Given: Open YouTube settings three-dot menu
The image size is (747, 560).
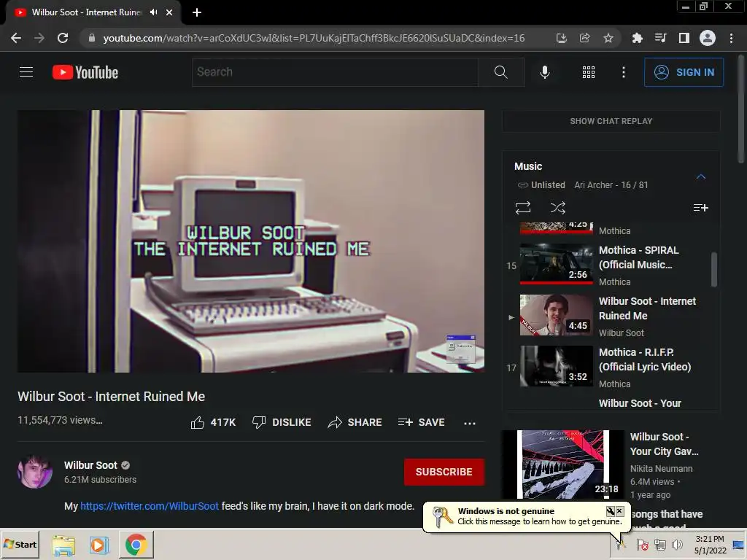Looking at the screenshot, I should 623,72.
